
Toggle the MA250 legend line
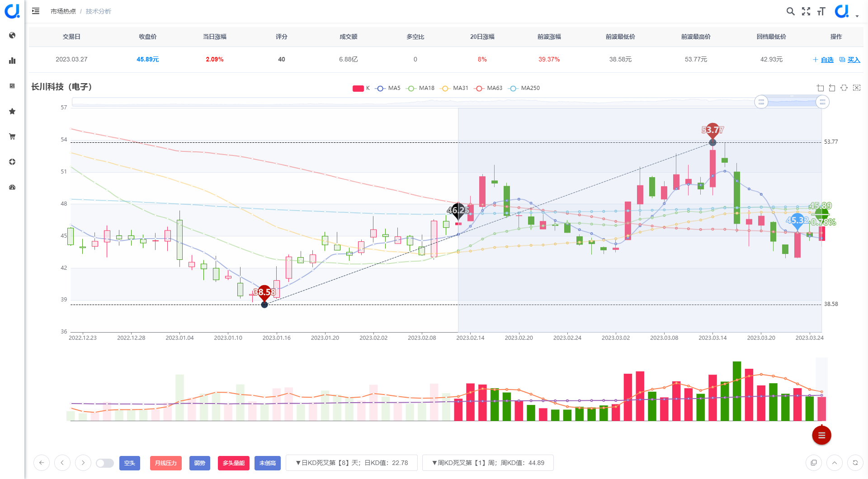pos(524,88)
